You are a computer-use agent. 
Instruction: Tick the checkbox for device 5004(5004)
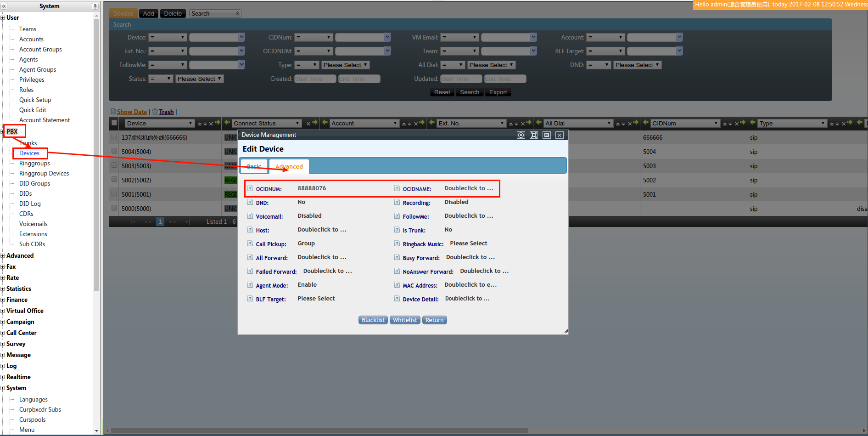click(x=114, y=151)
